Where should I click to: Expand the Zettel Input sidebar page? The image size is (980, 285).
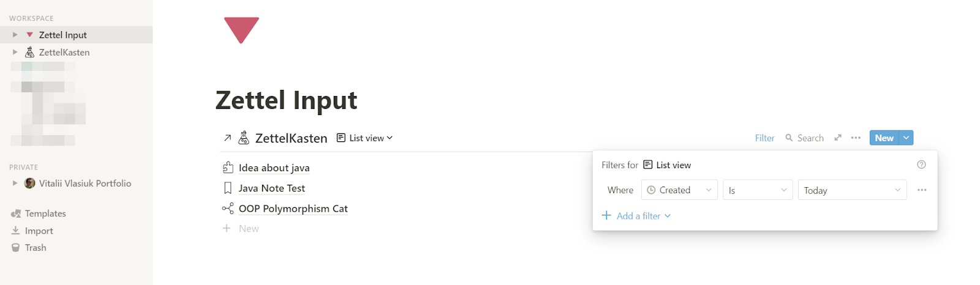tap(15, 35)
